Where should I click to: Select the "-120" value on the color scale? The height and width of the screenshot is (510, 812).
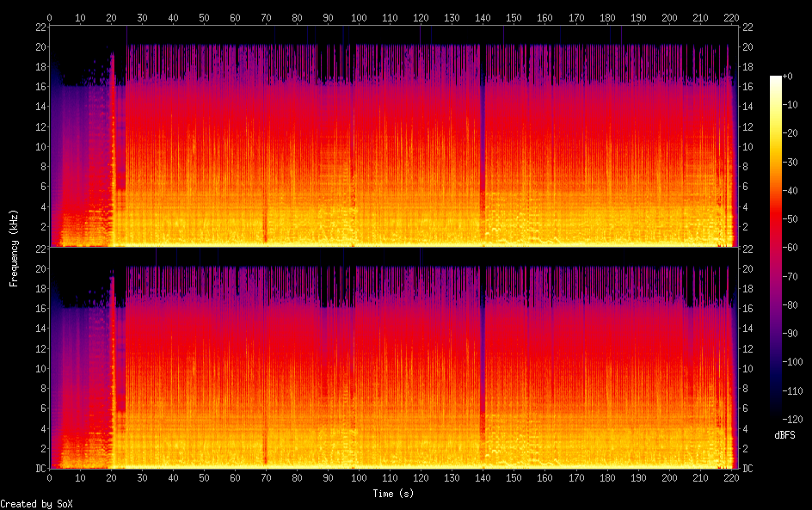[x=792, y=420]
